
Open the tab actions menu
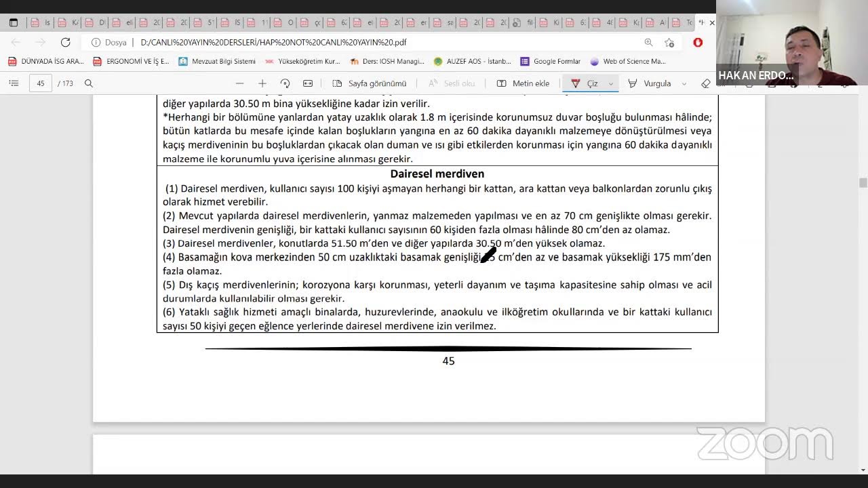coord(14,22)
